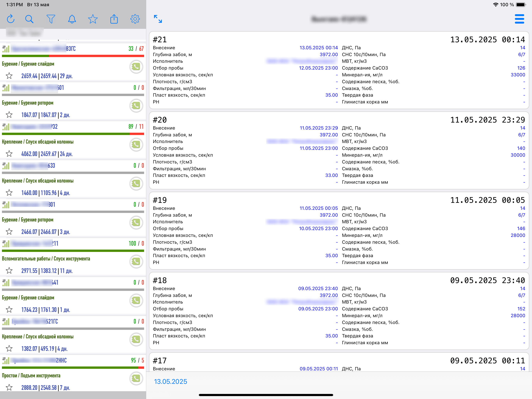Tap the Wi-Fi icon in the status bar
Image resolution: width=532 pixels, height=399 pixels.
(495, 4)
